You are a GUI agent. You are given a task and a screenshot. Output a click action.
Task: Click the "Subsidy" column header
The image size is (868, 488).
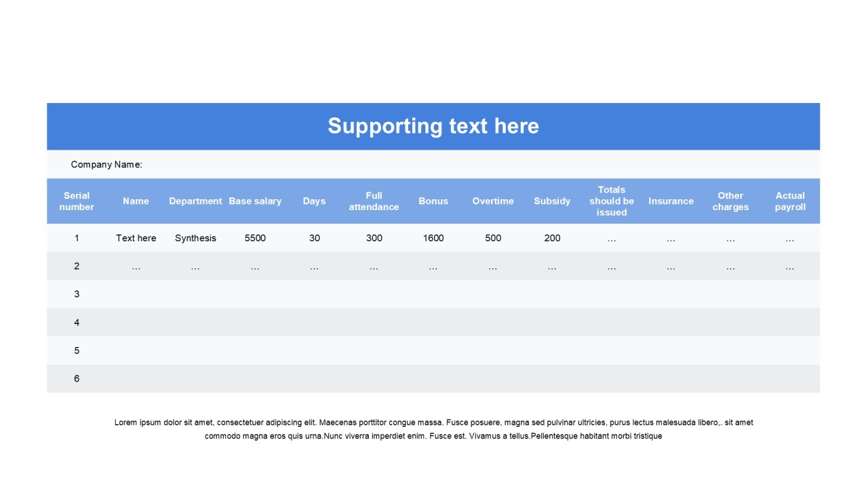pos(552,201)
